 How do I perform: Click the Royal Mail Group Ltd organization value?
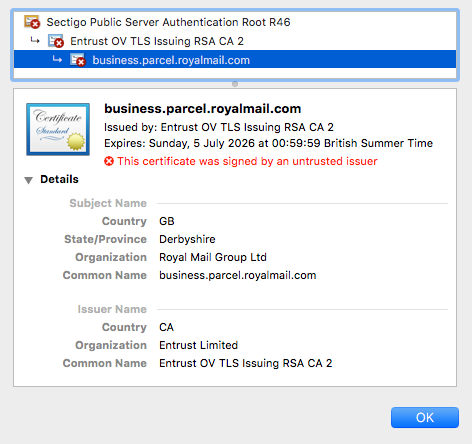pyautogui.click(x=213, y=257)
